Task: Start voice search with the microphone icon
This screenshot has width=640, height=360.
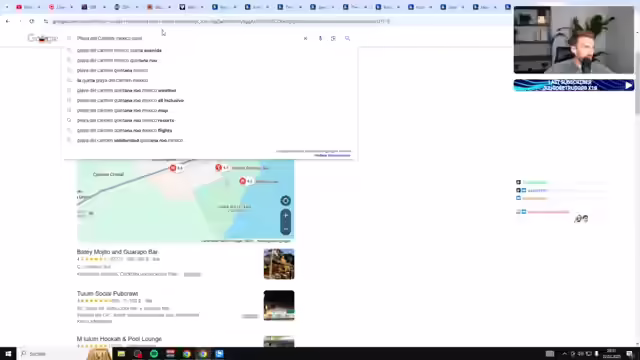Action: pyautogui.click(x=320, y=38)
